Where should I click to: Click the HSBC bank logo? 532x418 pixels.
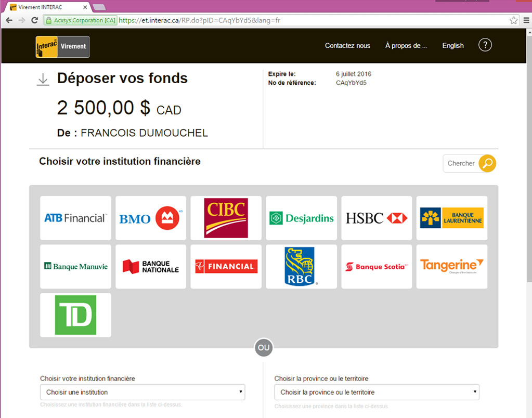(x=377, y=218)
